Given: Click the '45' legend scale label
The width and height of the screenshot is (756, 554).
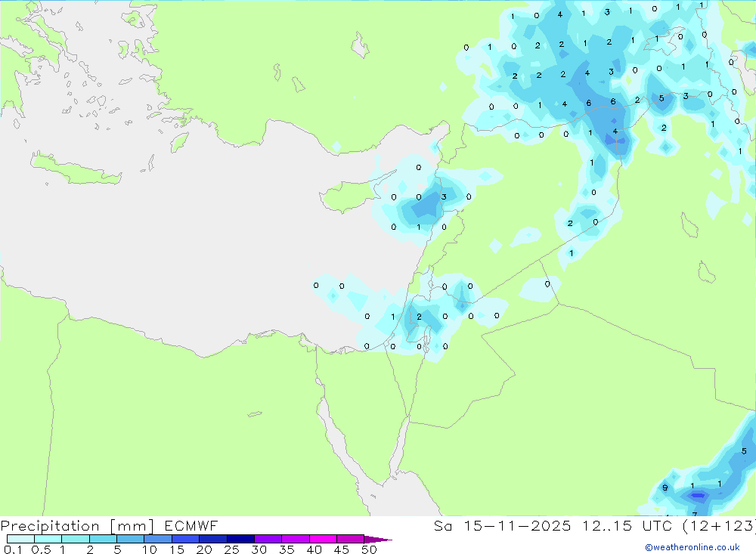Looking at the screenshot, I should tap(342, 549).
